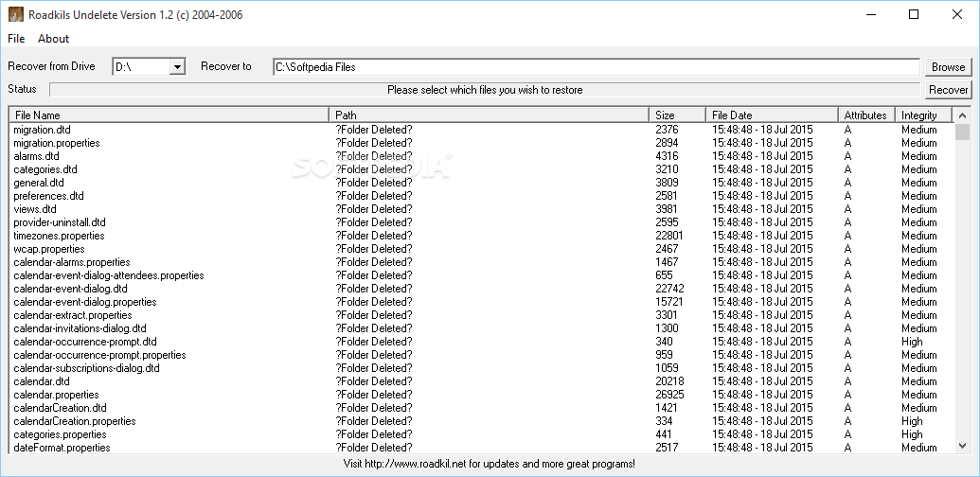980x477 pixels.
Task: Select file categories.properties
Action: pos(60,433)
